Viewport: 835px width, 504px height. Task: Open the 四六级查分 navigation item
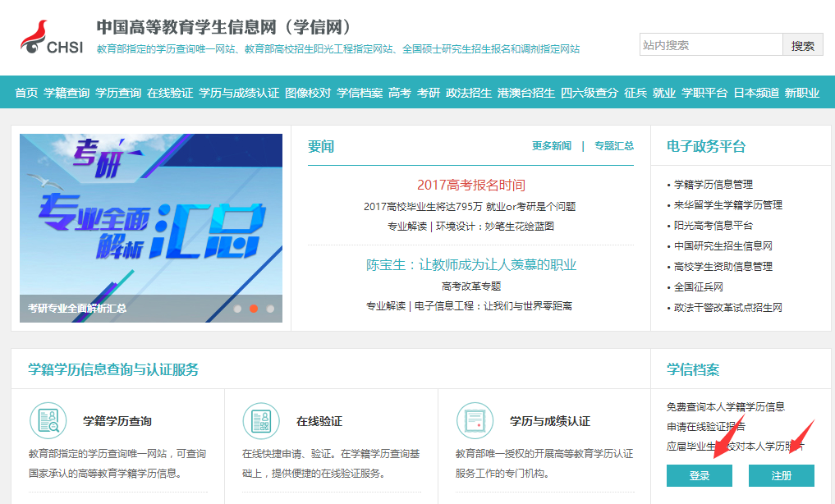(x=590, y=93)
